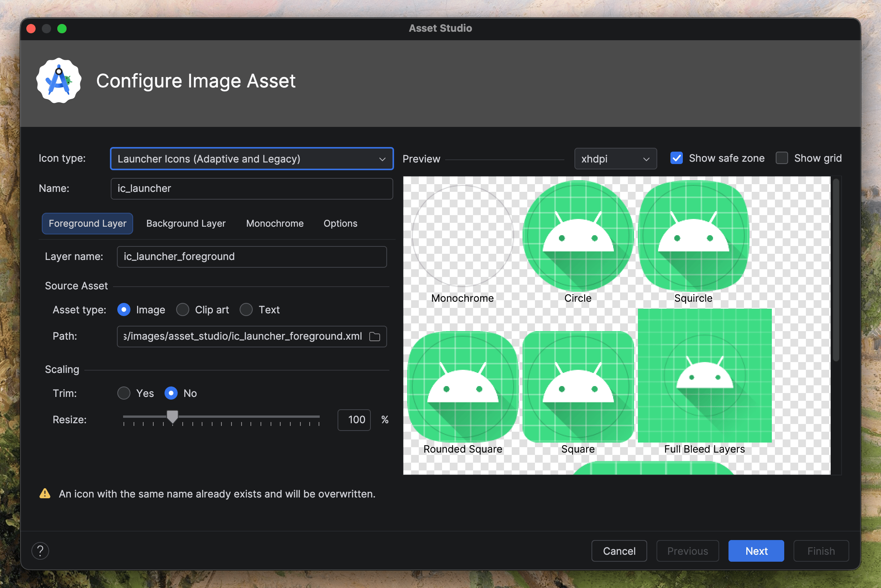Click the Previous button
Screen dimensions: 881x588
click(x=688, y=551)
